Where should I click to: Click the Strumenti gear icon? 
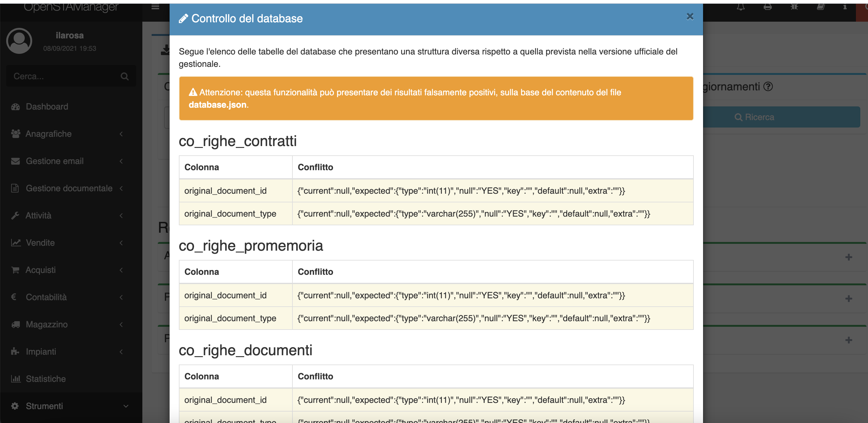(x=15, y=406)
